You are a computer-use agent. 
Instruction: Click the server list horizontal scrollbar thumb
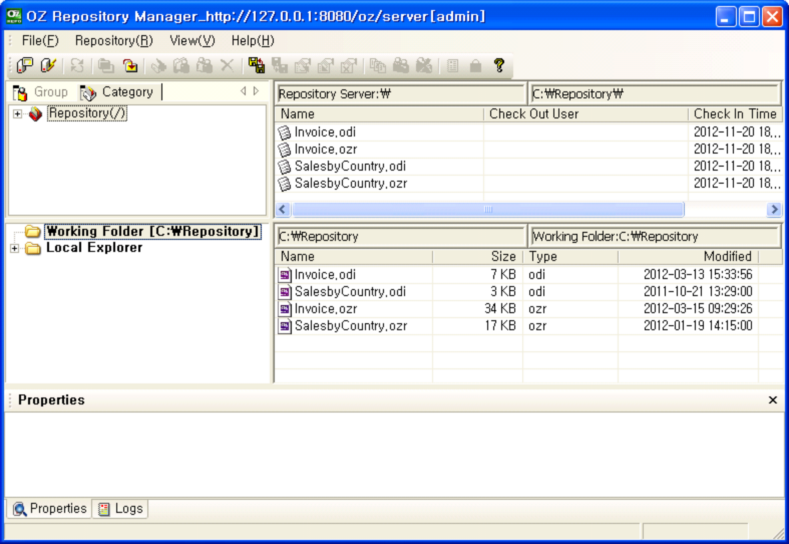pyautogui.click(x=488, y=209)
